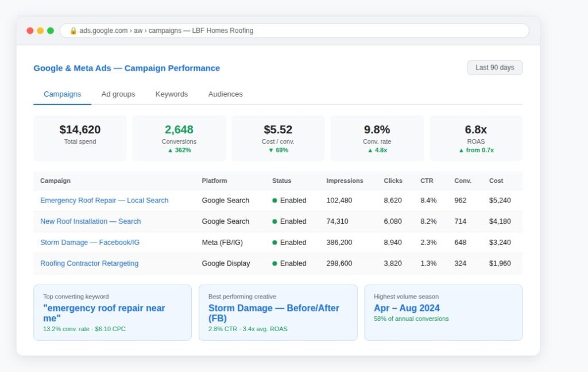The height and width of the screenshot is (372, 588).
Task: Click the yellow minimize window dot
Action: click(x=40, y=31)
